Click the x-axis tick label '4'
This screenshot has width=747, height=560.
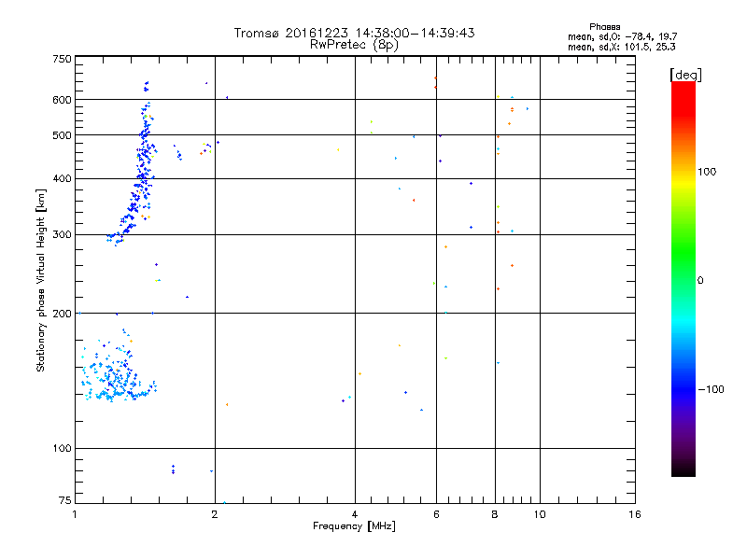click(x=355, y=514)
